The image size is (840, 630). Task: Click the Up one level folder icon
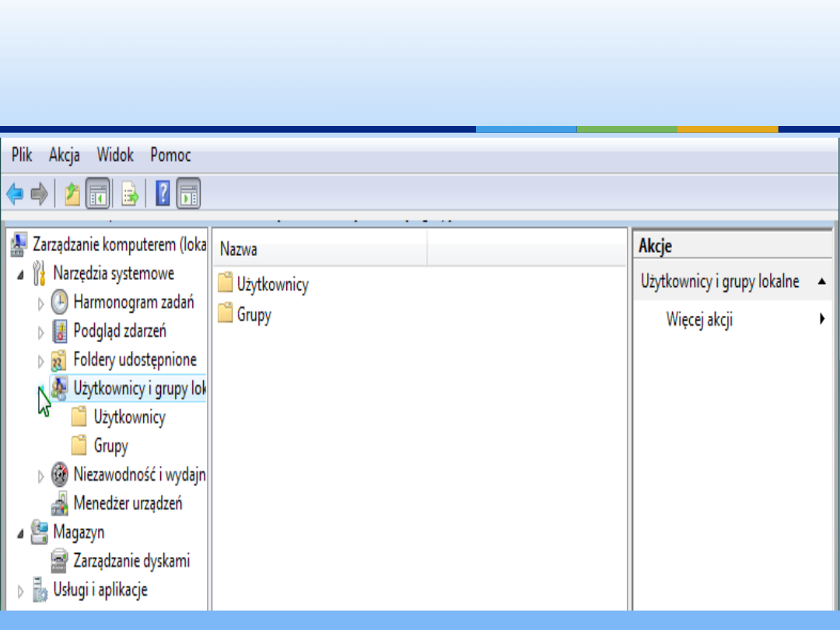coord(72,194)
